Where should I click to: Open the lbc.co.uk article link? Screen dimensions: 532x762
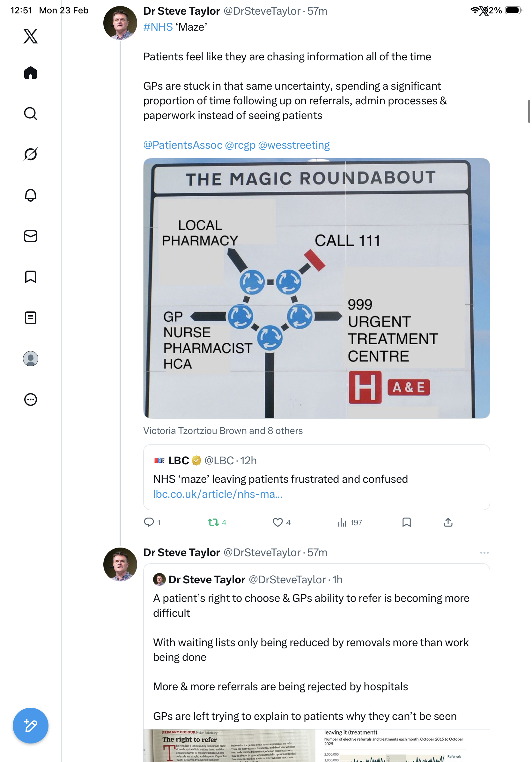218,494
